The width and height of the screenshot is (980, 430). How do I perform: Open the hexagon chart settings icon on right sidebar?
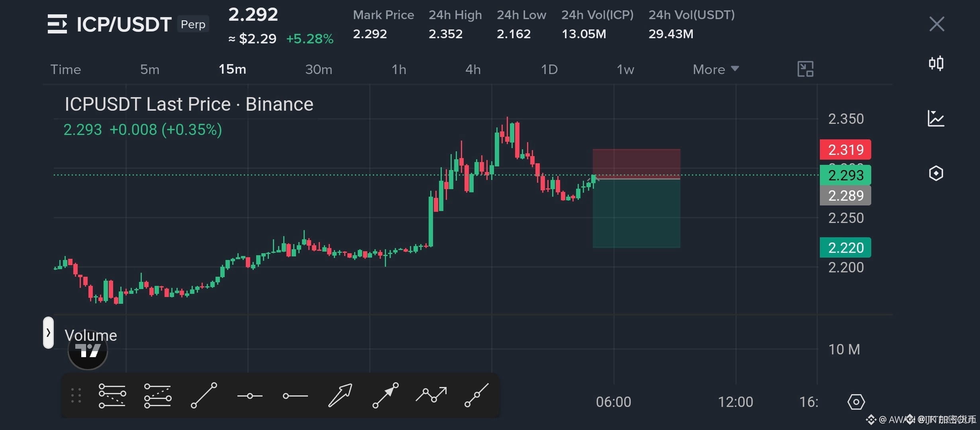936,173
